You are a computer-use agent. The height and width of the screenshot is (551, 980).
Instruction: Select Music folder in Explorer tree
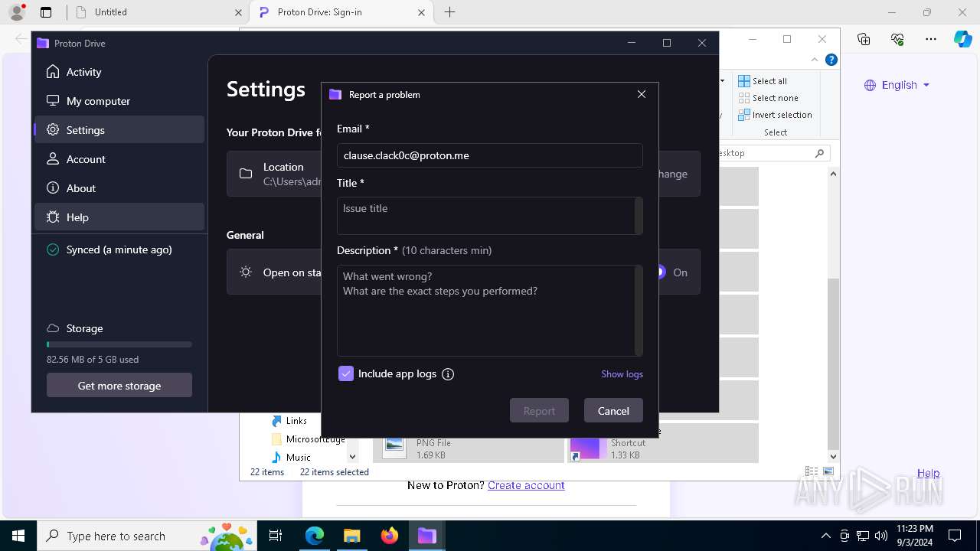(x=291, y=457)
